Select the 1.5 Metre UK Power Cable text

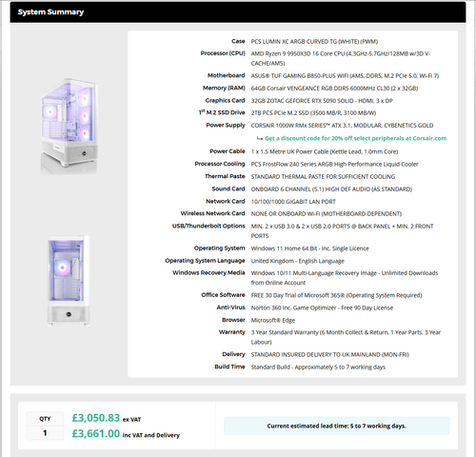tap(325, 151)
